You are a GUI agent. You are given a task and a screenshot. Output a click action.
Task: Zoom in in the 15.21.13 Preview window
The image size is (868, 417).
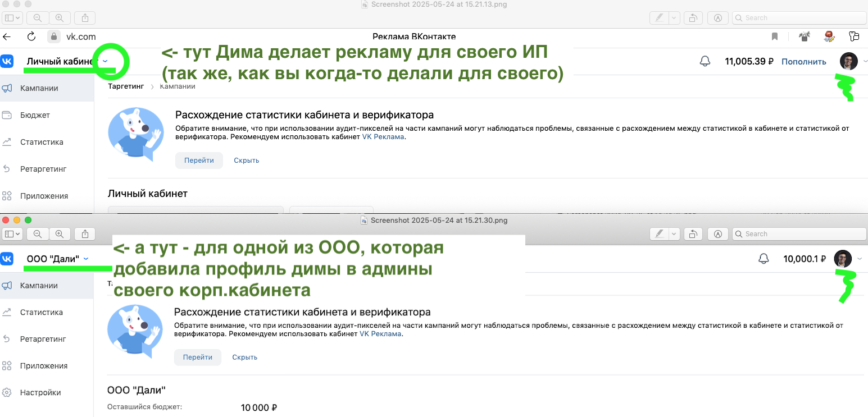click(60, 18)
